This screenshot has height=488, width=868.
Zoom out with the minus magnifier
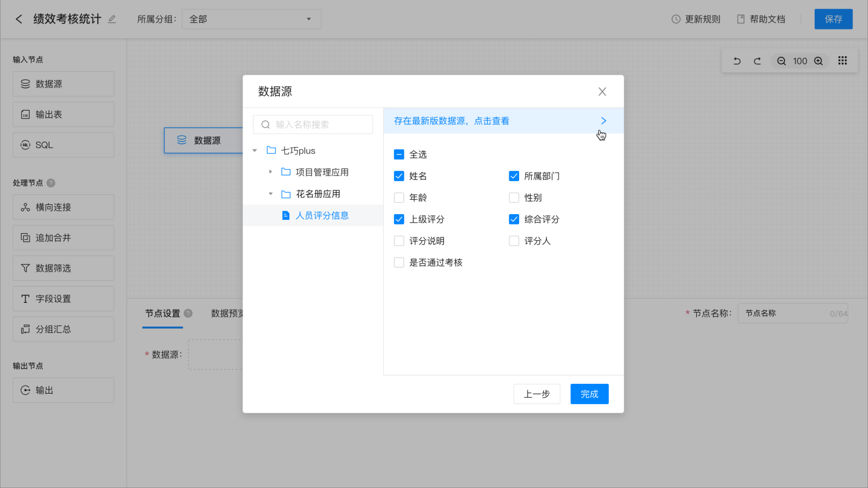[x=781, y=61]
